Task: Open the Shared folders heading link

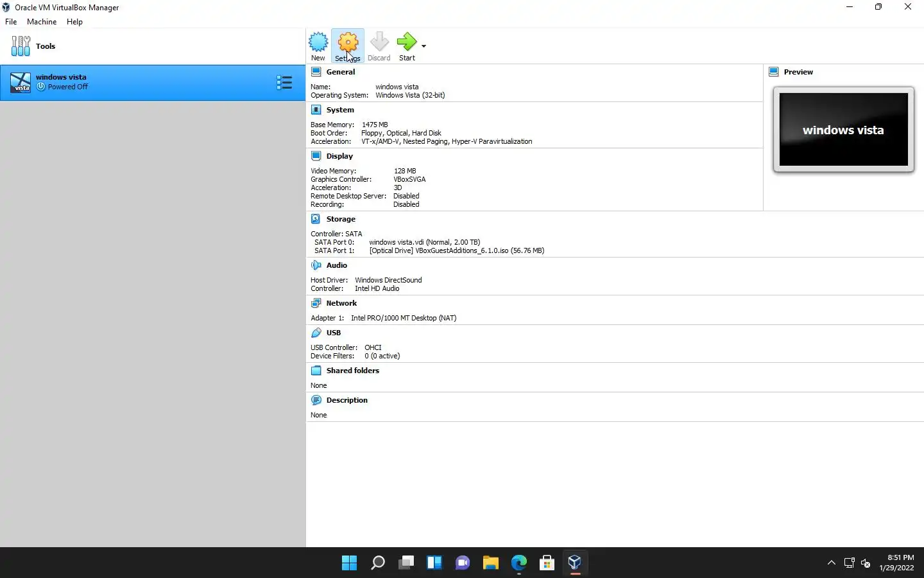Action: tap(352, 371)
